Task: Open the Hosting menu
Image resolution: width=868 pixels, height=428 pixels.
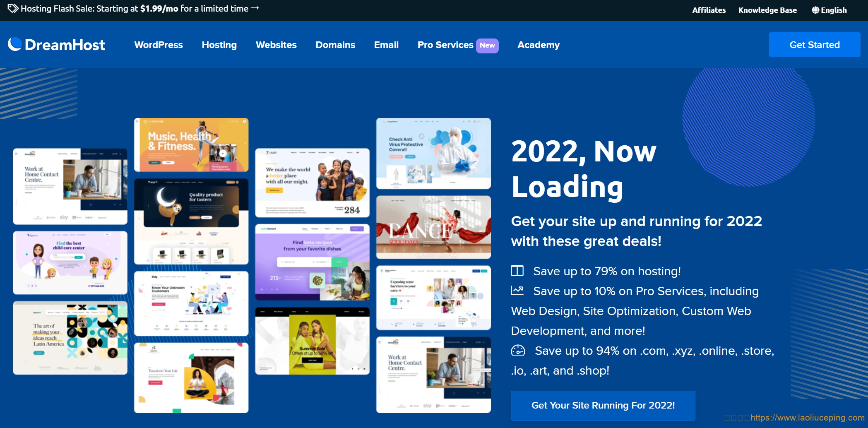Action: pos(219,45)
